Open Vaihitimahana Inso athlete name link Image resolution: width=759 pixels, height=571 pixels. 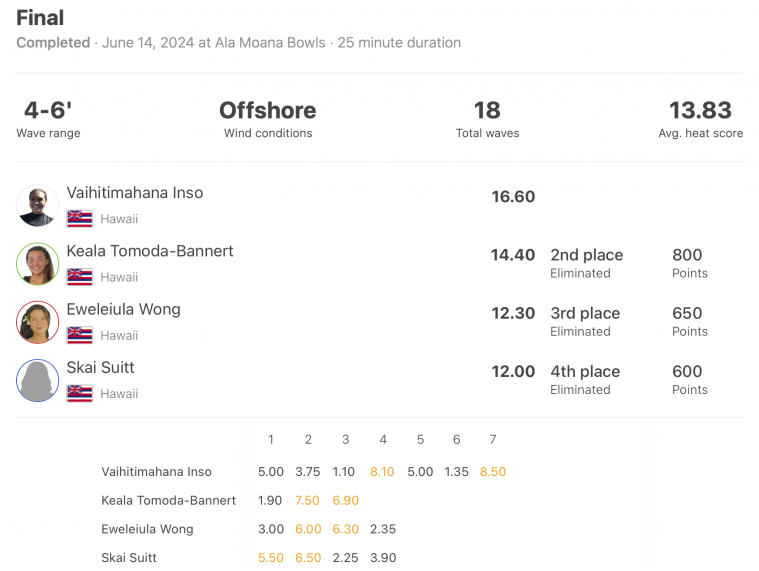135,193
